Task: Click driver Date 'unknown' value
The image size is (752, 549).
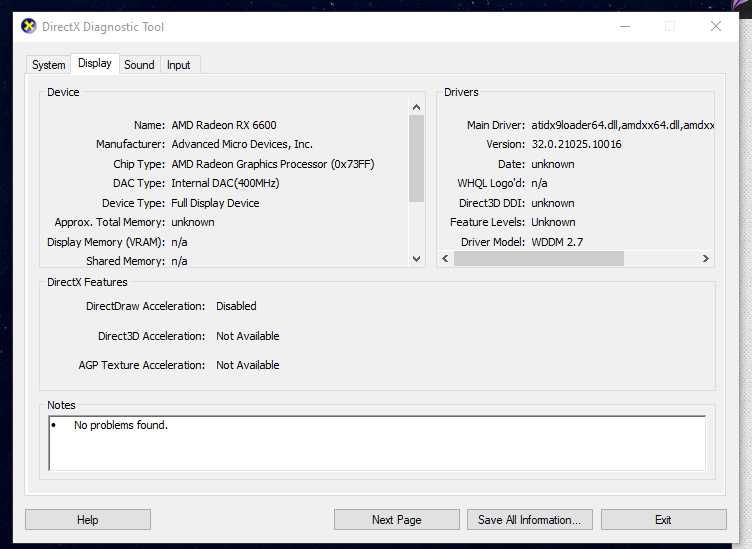Action: click(x=553, y=164)
